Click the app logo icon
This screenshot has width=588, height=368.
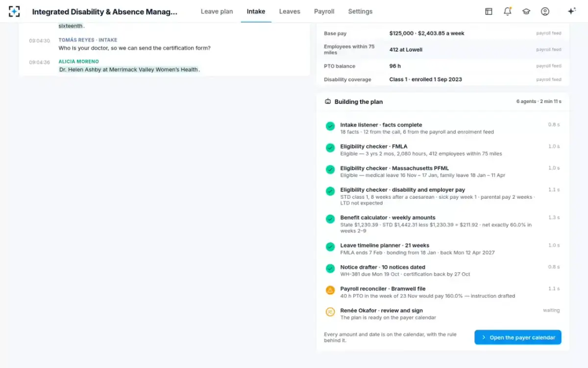(x=14, y=11)
